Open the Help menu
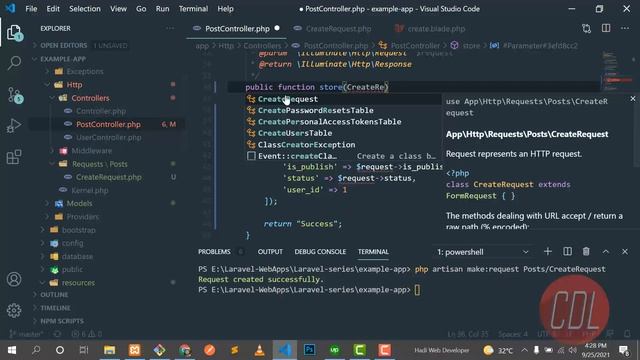 (225, 9)
